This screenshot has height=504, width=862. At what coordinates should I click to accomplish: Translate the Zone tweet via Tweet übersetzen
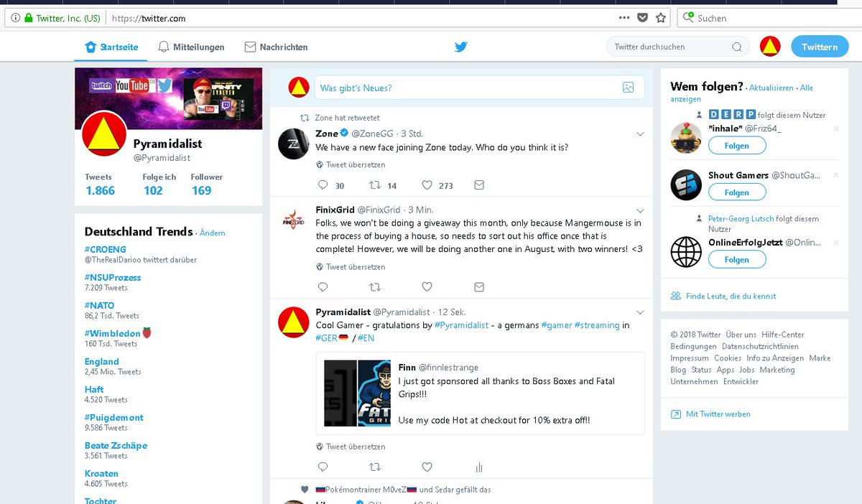356,164
